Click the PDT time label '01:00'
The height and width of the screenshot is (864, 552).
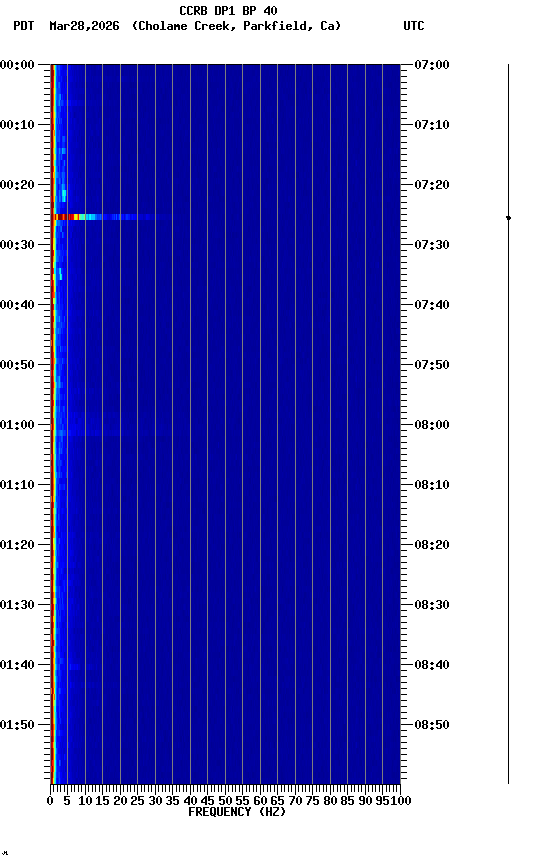(17, 425)
